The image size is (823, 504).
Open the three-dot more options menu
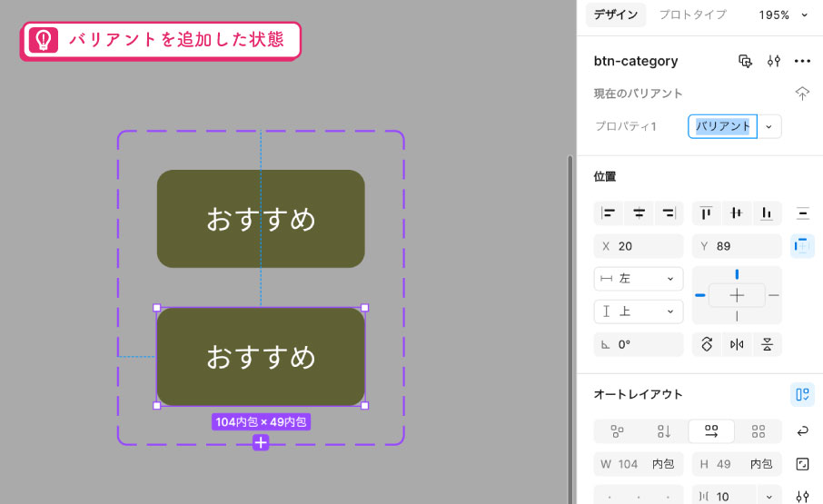pyautogui.click(x=802, y=62)
